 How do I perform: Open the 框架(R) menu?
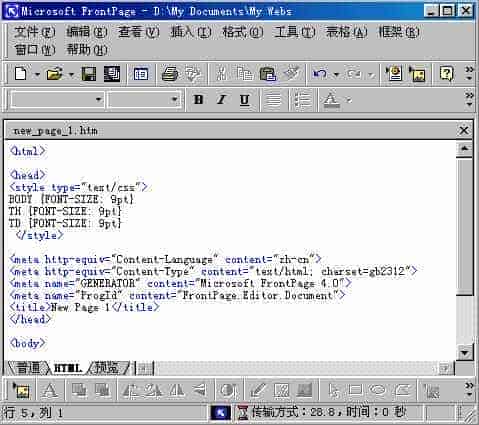tap(399, 32)
